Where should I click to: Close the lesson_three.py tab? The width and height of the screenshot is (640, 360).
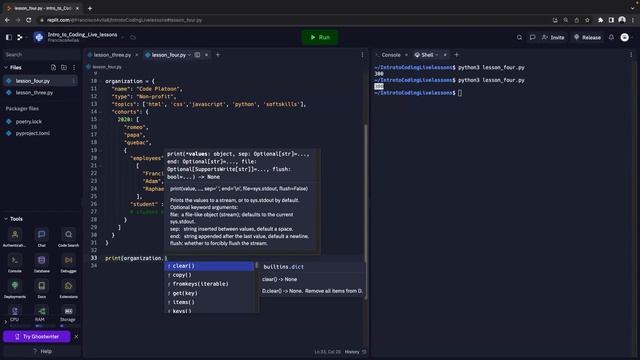coord(137,55)
